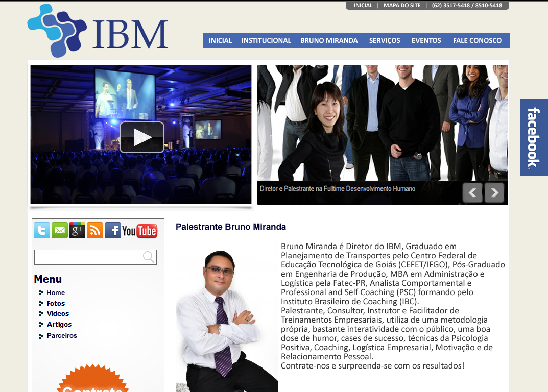Open MAPA DO SITE link
548x392 pixels.
pos(402,5)
